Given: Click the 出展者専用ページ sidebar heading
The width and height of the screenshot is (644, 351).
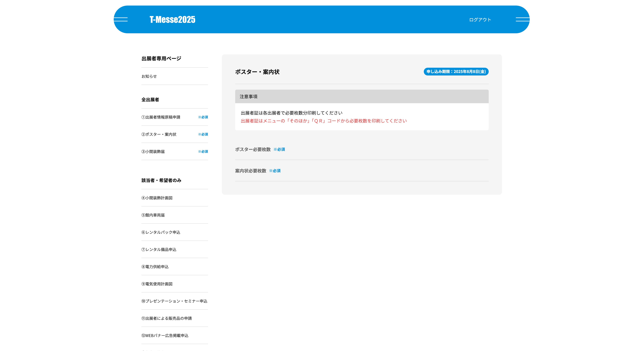Looking at the screenshot, I should 161,59.
